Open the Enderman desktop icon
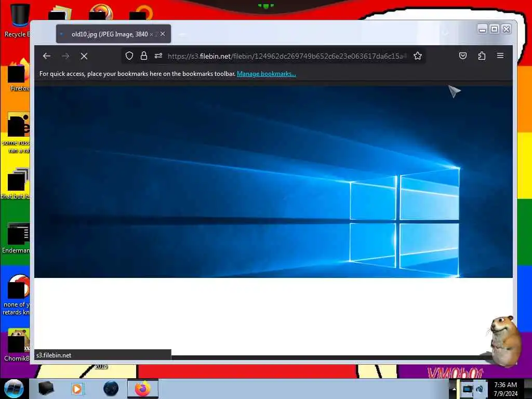This screenshot has height=399, width=532. tap(17, 237)
